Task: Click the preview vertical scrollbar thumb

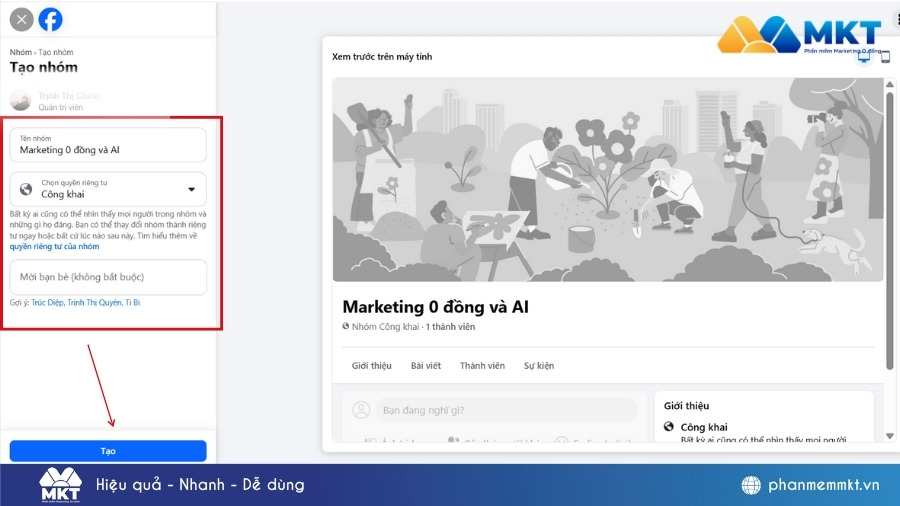Action: click(x=890, y=229)
